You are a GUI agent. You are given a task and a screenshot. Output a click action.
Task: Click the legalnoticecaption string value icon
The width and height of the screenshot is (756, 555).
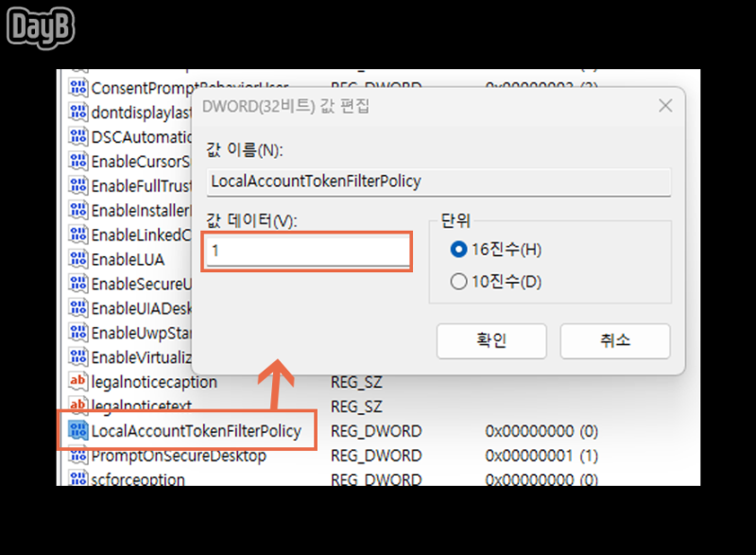pos(78,382)
